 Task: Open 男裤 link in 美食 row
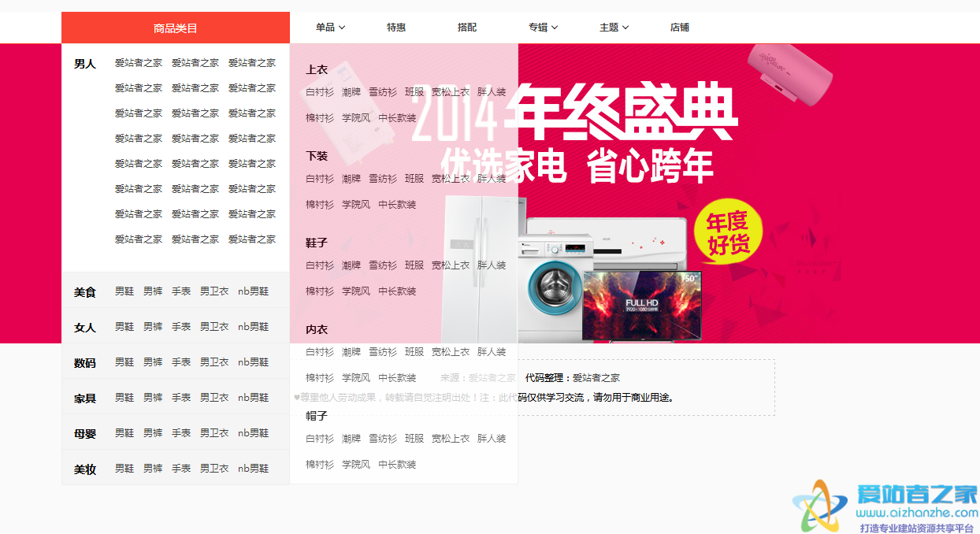point(153,291)
